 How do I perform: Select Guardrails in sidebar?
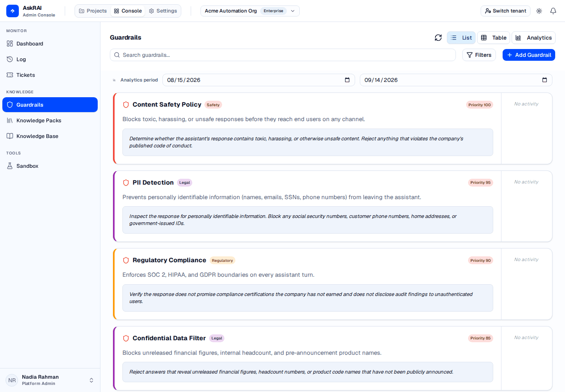(x=50, y=105)
